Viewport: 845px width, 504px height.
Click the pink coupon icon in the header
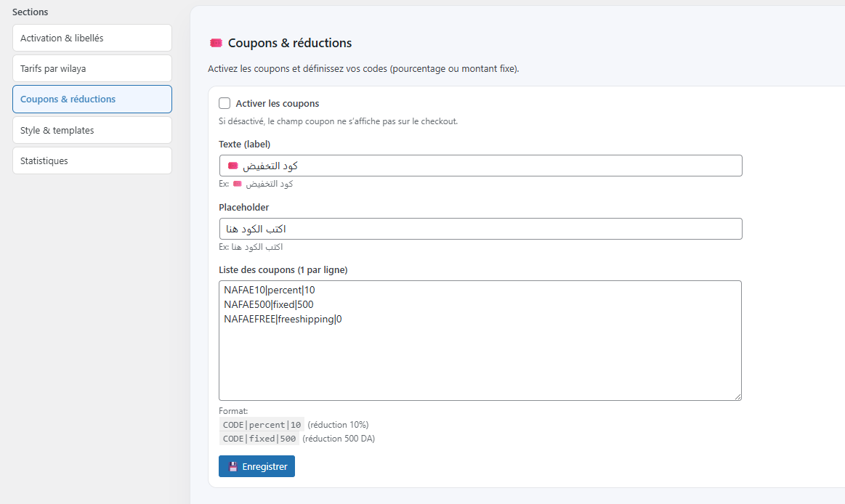tap(215, 43)
